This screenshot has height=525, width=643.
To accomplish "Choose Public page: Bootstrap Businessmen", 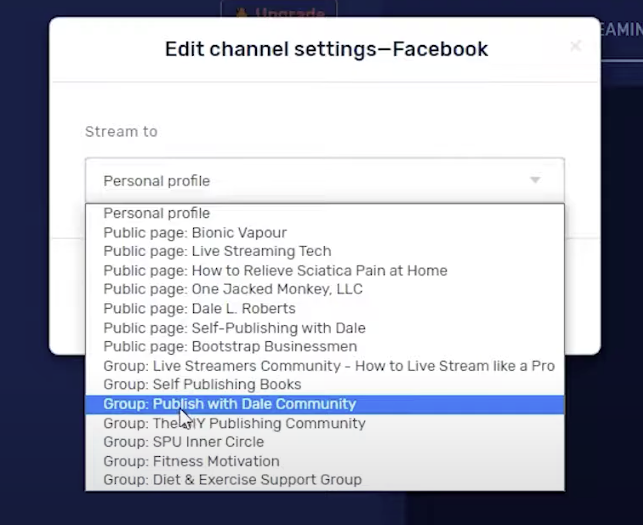I will pos(325,347).
